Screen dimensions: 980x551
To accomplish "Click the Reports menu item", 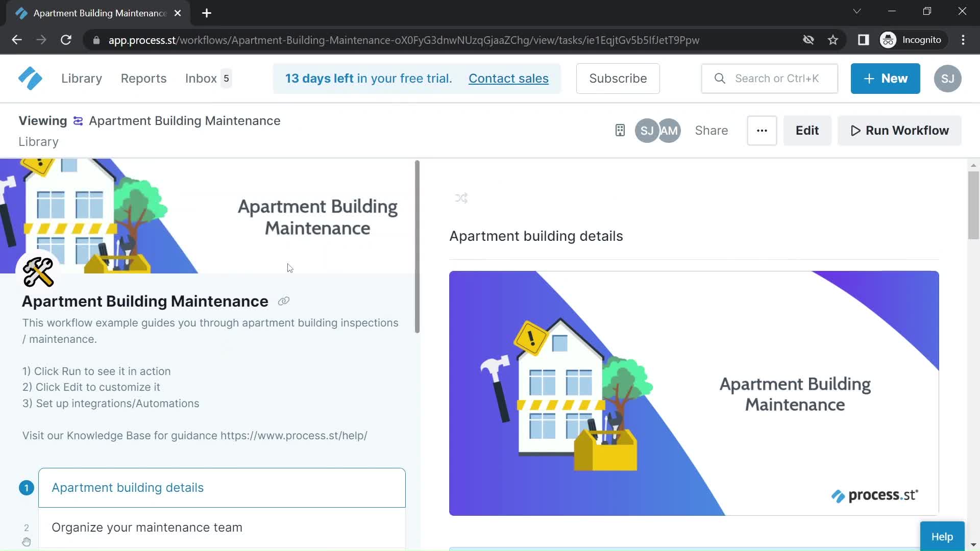I will (143, 79).
